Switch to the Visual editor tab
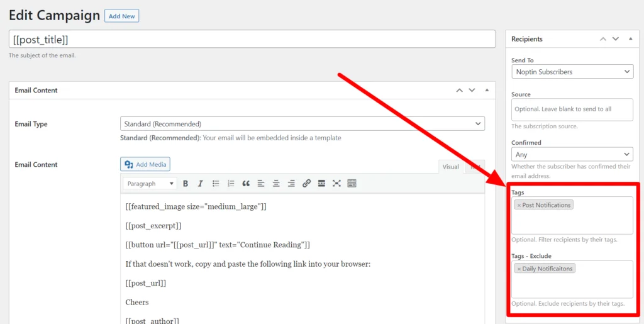 [x=450, y=167]
